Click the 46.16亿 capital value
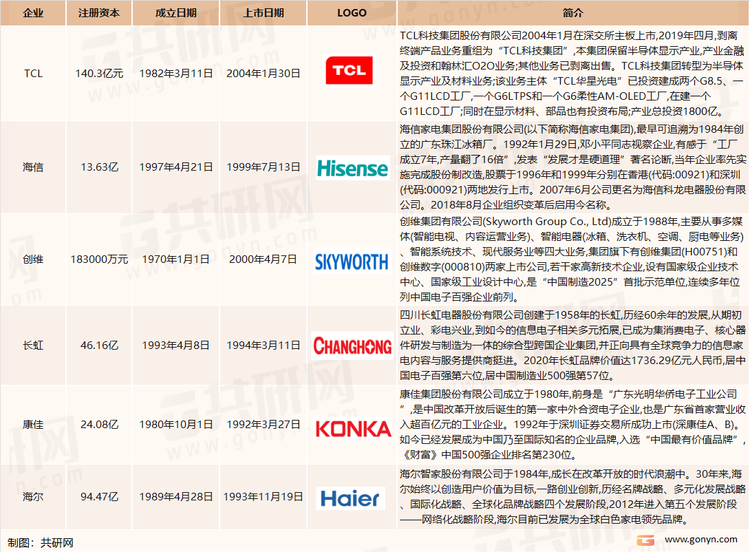Viewport: 750px width, 552px height. (x=99, y=345)
